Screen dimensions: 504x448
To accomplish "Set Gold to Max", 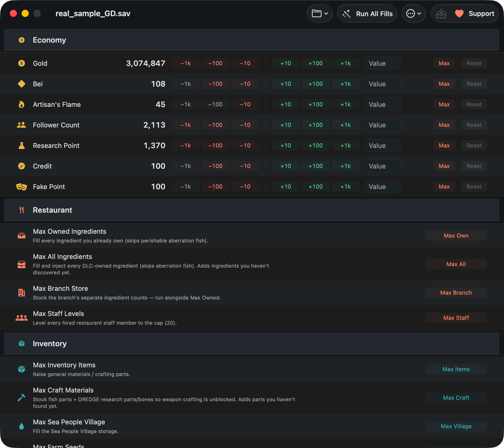I will (x=444, y=63).
